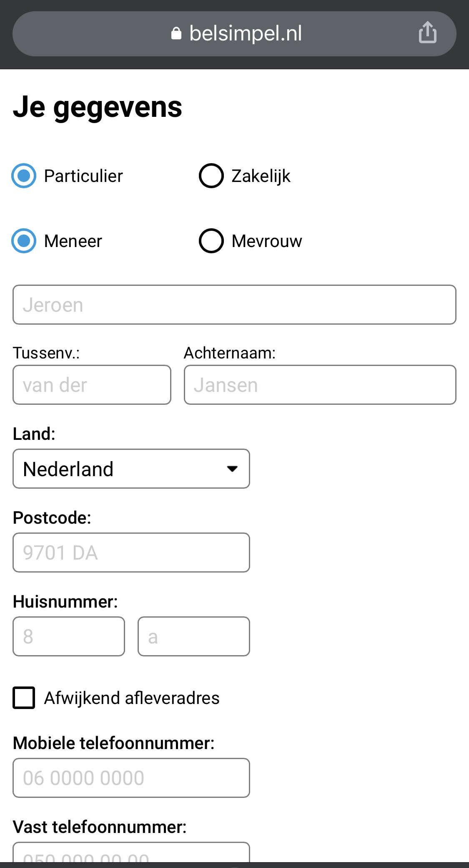
Task: Focus the Mobiele telefoonnummer field
Action: [x=131, y=778]
